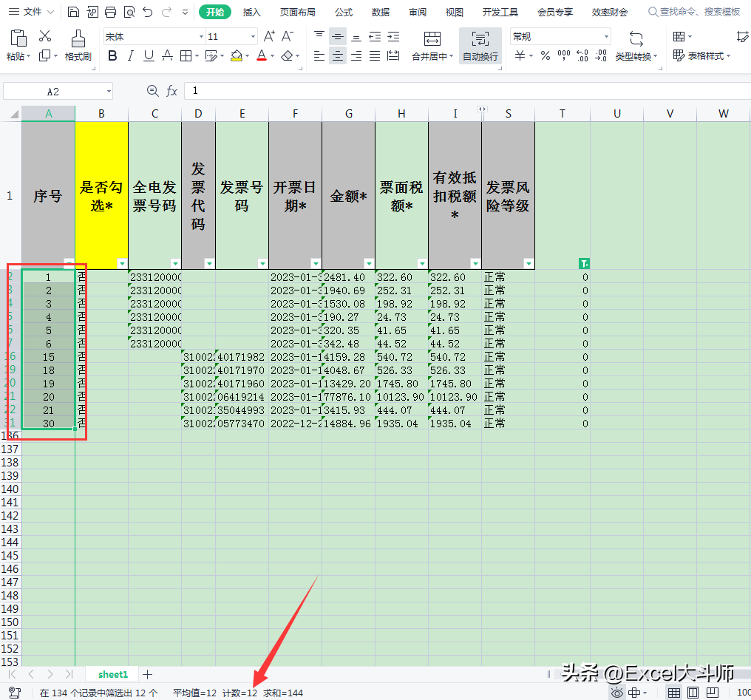
Task: Click the insert function fx icon
Action: [x=171, y=90]
